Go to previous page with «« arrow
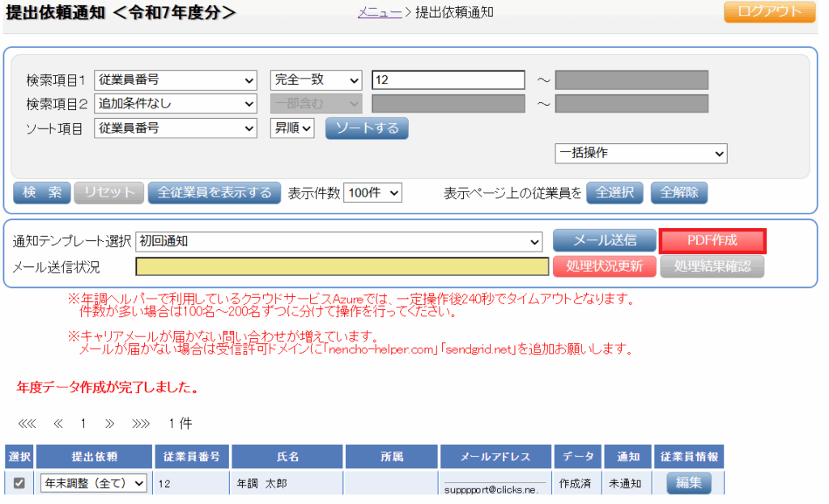The image size is (829, 504). coord(58,423)
